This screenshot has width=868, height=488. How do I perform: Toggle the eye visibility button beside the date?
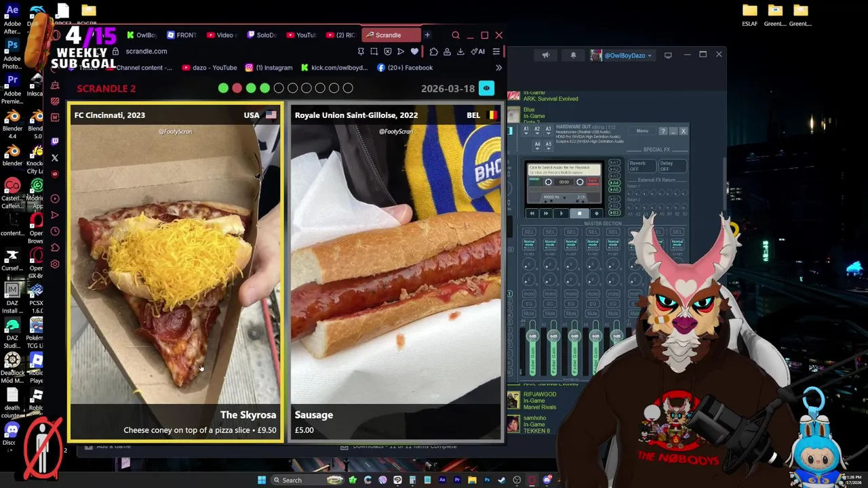(x=486, y=88)
